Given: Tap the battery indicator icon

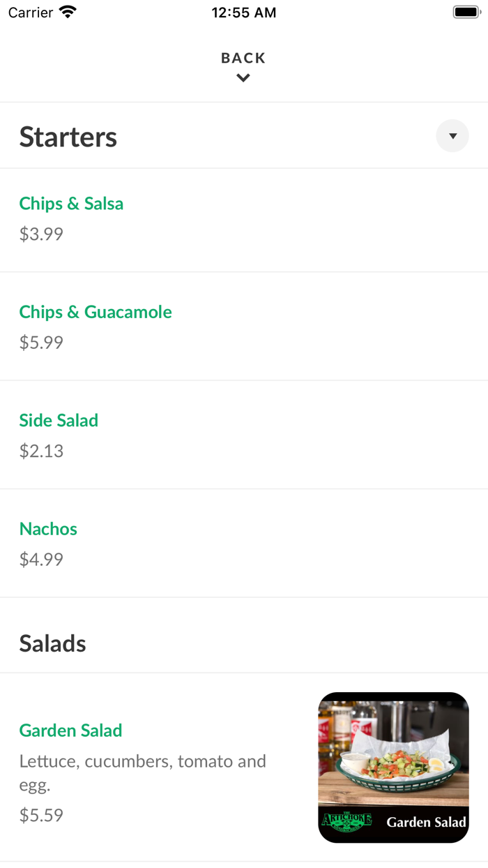Looking at the screenshot, I should coord(466,11).
